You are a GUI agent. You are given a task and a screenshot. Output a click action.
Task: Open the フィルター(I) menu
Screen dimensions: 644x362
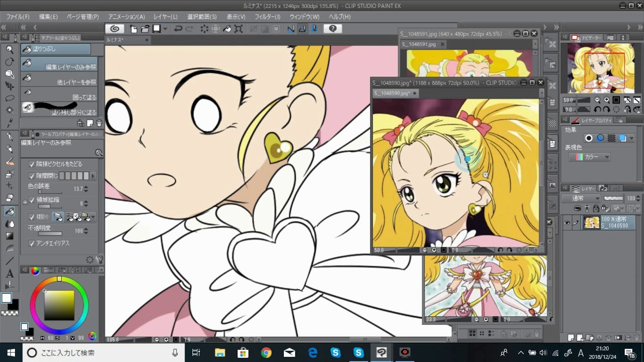click(x=267, y=17)
